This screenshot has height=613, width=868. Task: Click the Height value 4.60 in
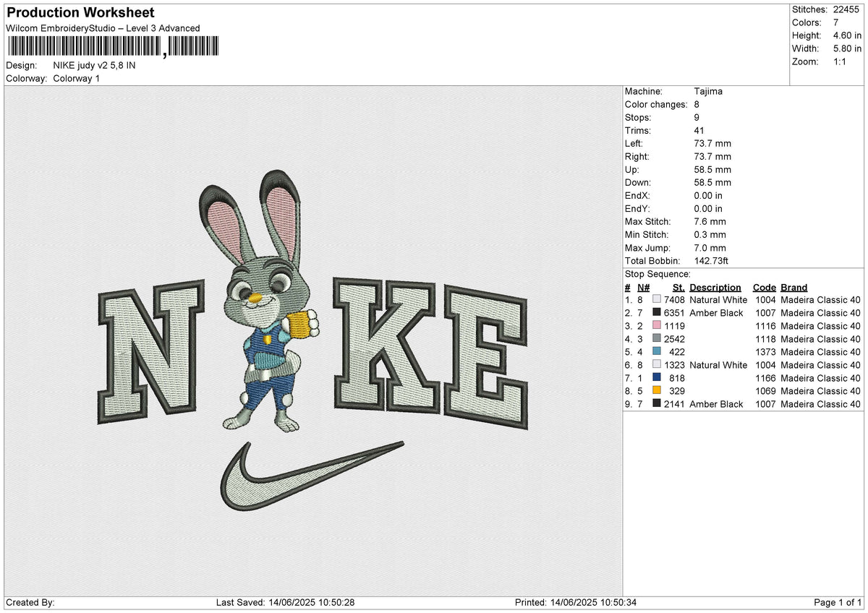847,35
